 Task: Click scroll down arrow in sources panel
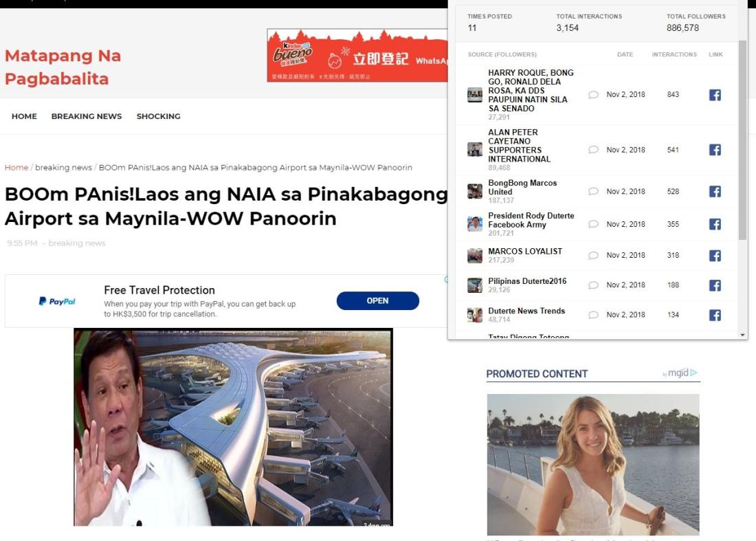click(742, 335)
